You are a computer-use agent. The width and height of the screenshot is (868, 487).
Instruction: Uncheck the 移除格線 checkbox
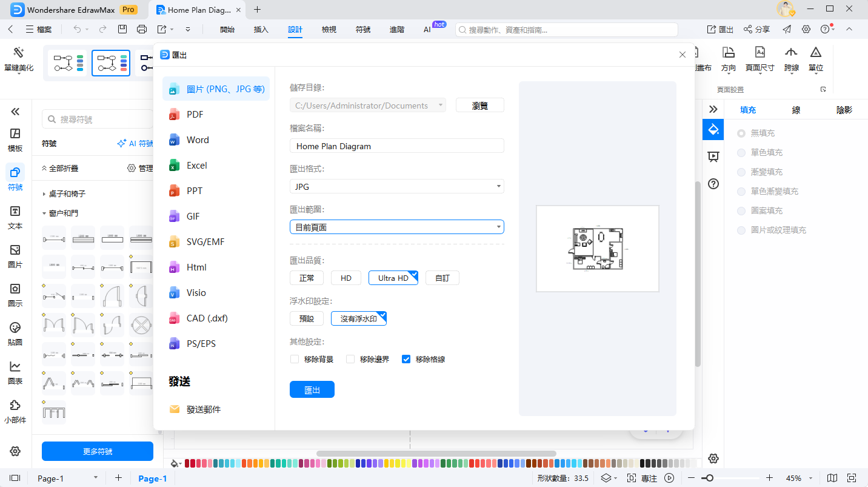click(406, 359)
